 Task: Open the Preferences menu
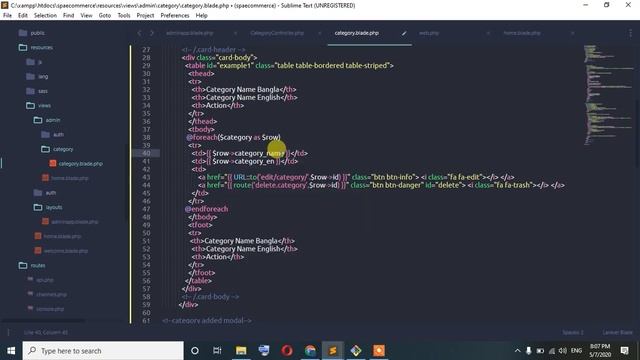click(175, 16)
